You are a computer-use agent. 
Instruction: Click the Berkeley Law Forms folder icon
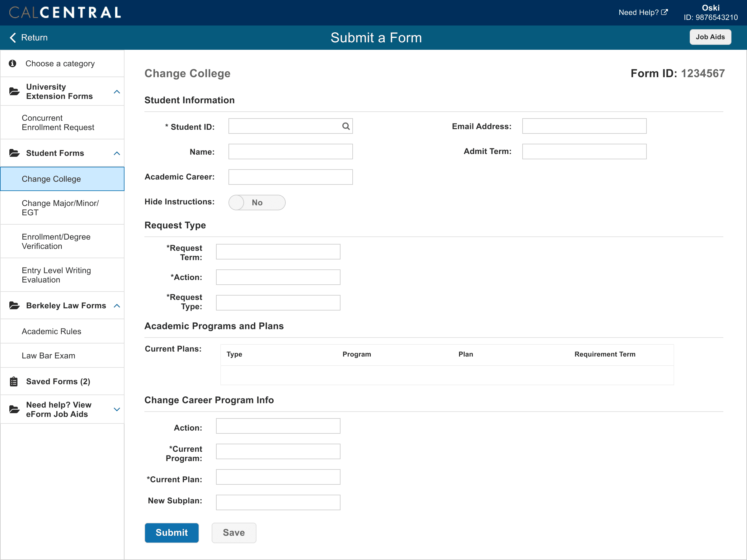pyautogui.click(x=14, y=306)
